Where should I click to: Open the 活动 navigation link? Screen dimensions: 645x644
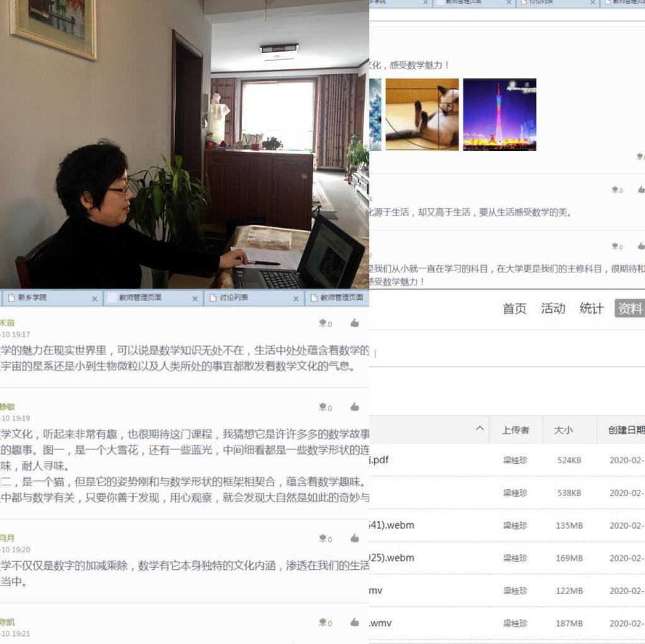[x=553, y=308]
